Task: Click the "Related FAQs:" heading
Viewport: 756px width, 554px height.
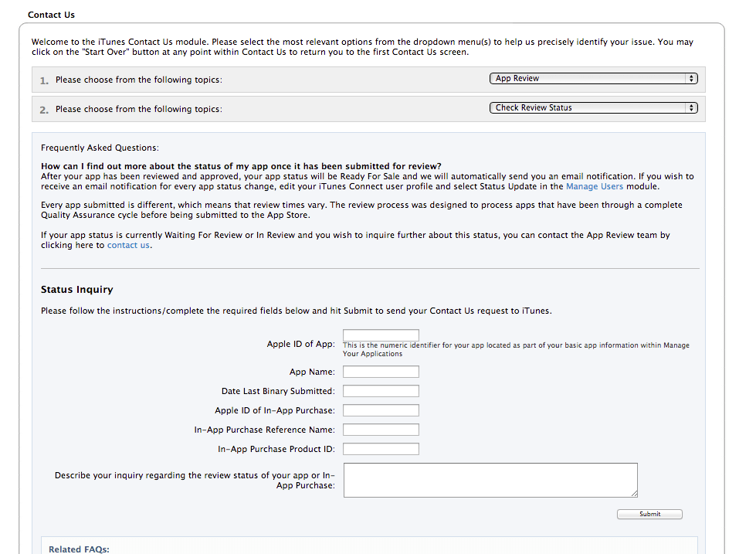Action: 79,549
